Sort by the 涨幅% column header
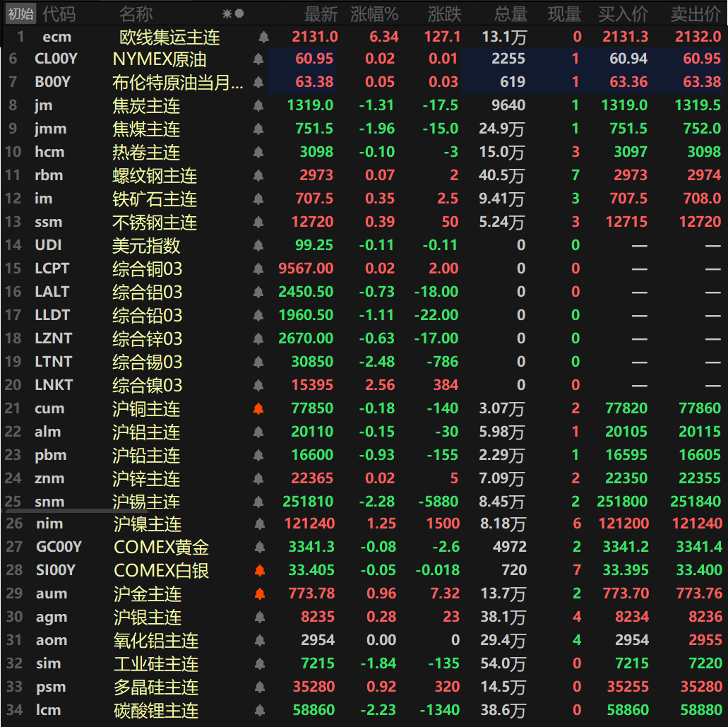This screenshot has width=728, height=727. click(374, 13)
